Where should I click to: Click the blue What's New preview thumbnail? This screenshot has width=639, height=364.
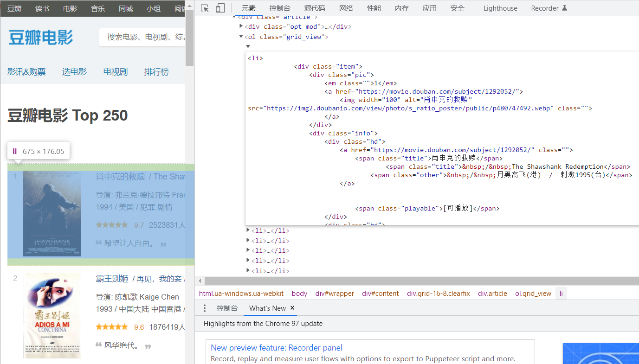click(600, 353)
